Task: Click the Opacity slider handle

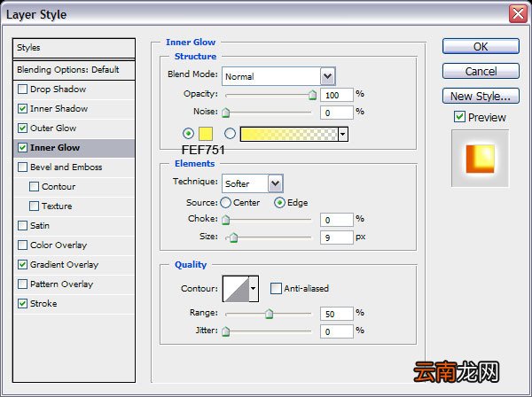Action: pos(312,96)
